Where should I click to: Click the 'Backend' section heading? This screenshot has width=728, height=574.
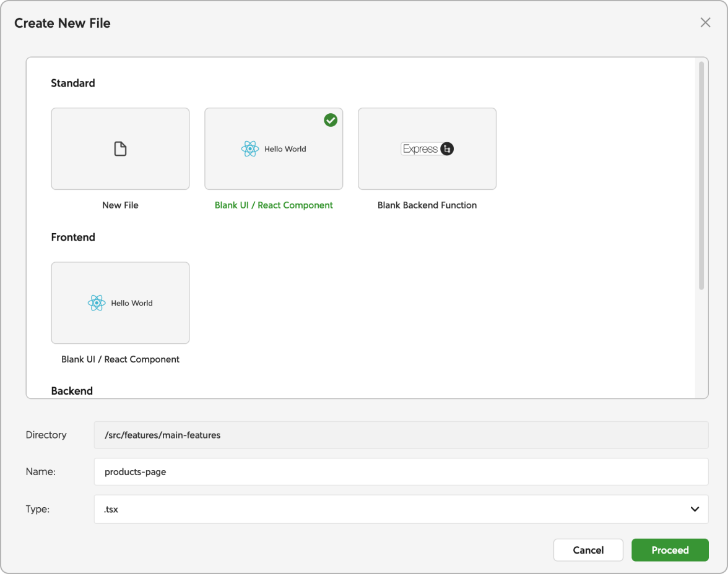[x=72, y=391]
